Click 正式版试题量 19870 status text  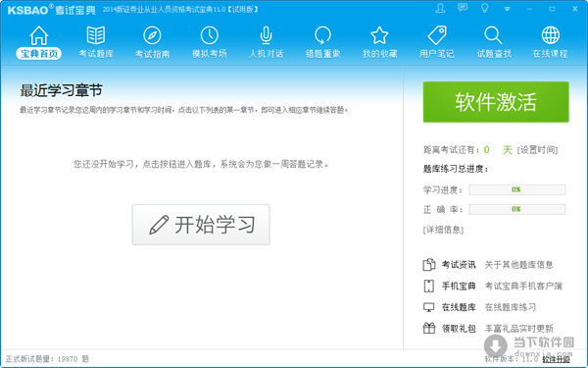point(47,359)
